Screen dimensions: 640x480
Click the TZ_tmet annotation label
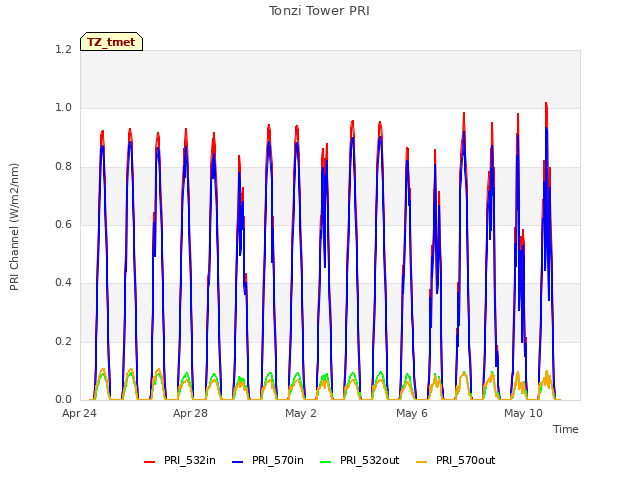click(111, 42)
